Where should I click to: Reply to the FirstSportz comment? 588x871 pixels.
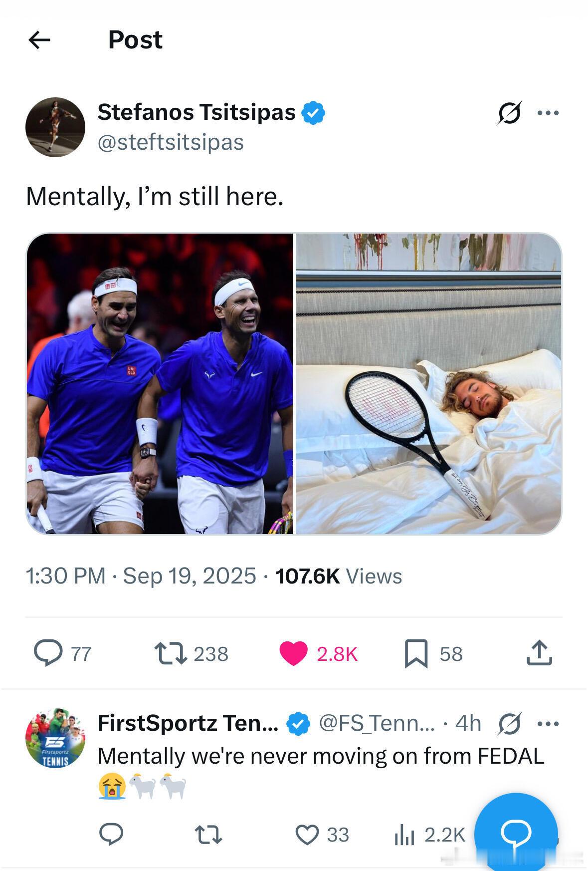(111, 834)
